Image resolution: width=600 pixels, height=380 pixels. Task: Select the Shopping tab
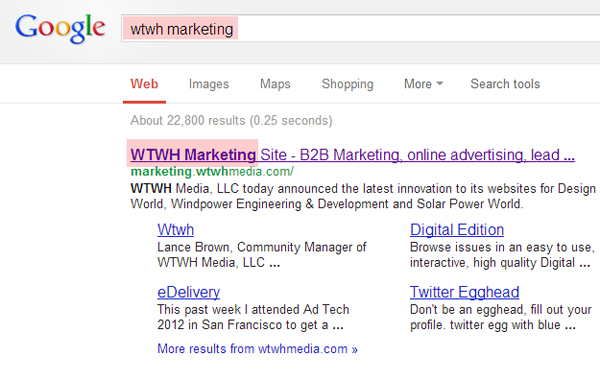click(x=347, y=84)
